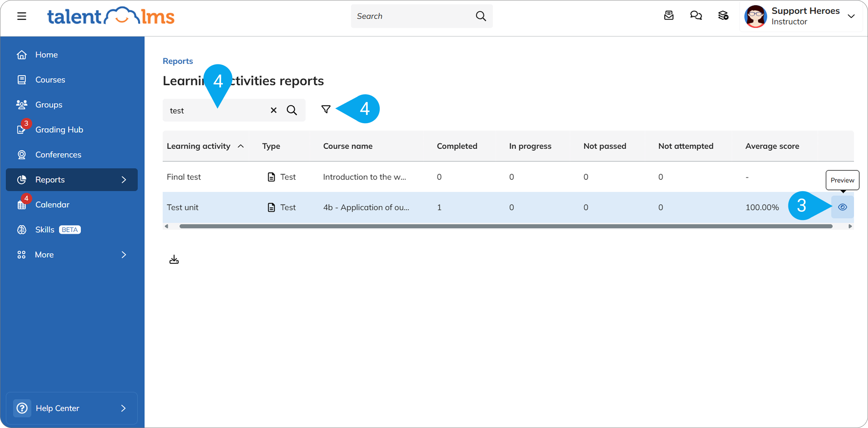
Task: Click the Groups people icon
Action: point(22,104)
